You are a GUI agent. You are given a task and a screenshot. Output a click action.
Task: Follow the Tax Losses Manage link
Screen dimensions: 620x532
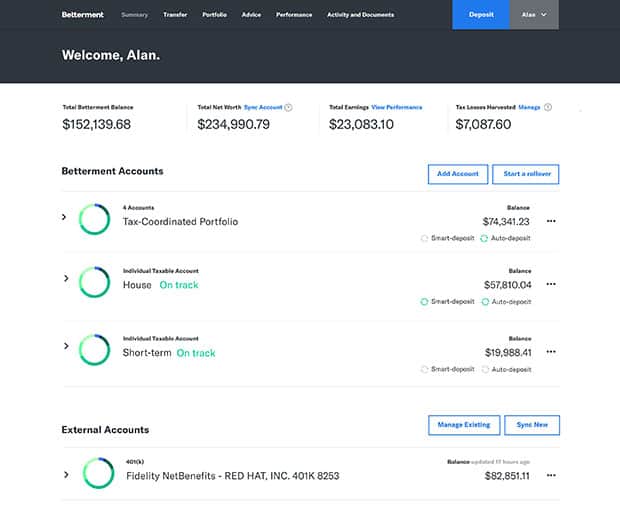[x=529, y=107]
